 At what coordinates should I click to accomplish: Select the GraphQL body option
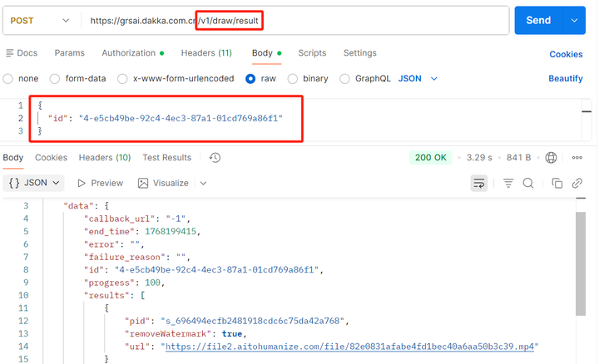point(344,79)
